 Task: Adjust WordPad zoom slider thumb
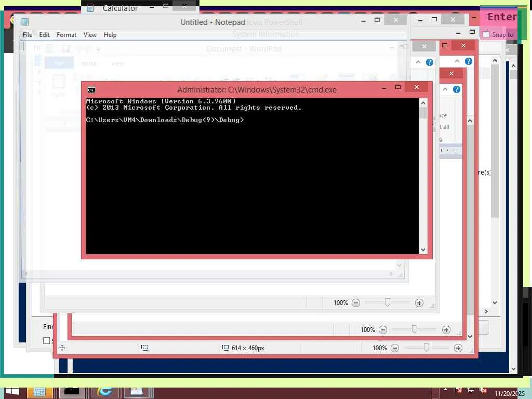point(387,302)
